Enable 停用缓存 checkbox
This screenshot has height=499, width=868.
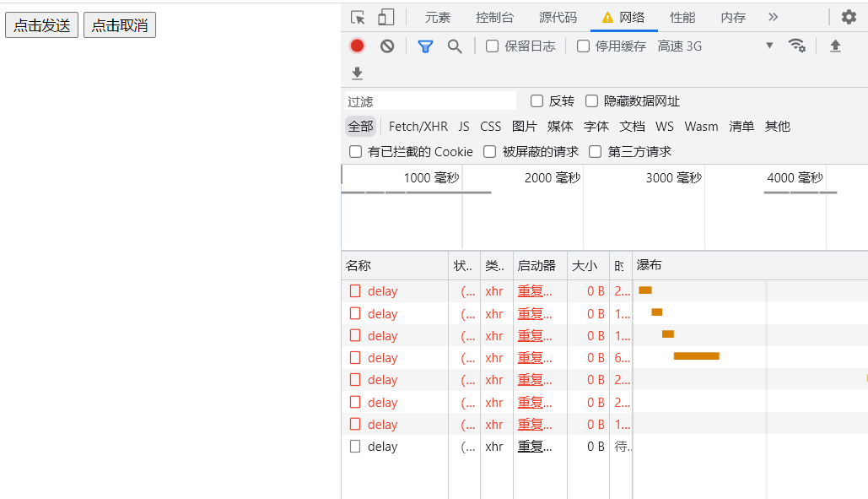point(582,46)
